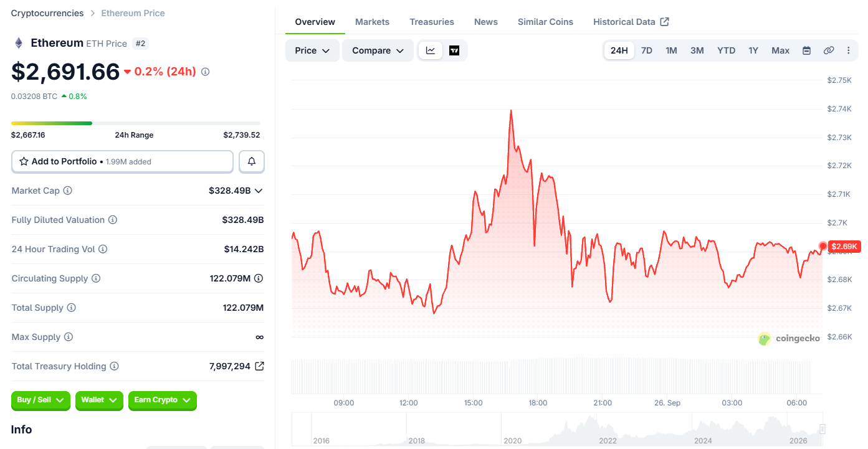Open the News tab
The image size is (868, 449).
(x=485, y=22)
